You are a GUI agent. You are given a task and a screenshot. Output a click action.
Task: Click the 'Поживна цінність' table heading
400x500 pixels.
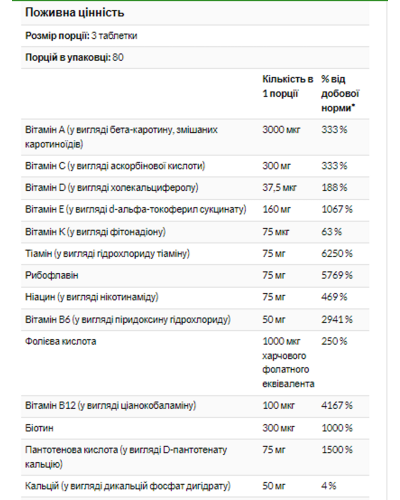pos(75,13)
